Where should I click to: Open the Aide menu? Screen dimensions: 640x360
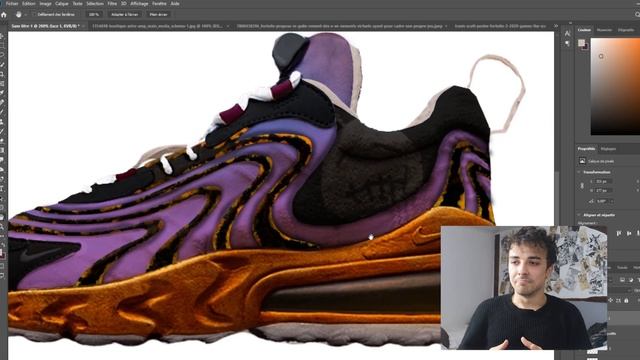coord(175,3)
